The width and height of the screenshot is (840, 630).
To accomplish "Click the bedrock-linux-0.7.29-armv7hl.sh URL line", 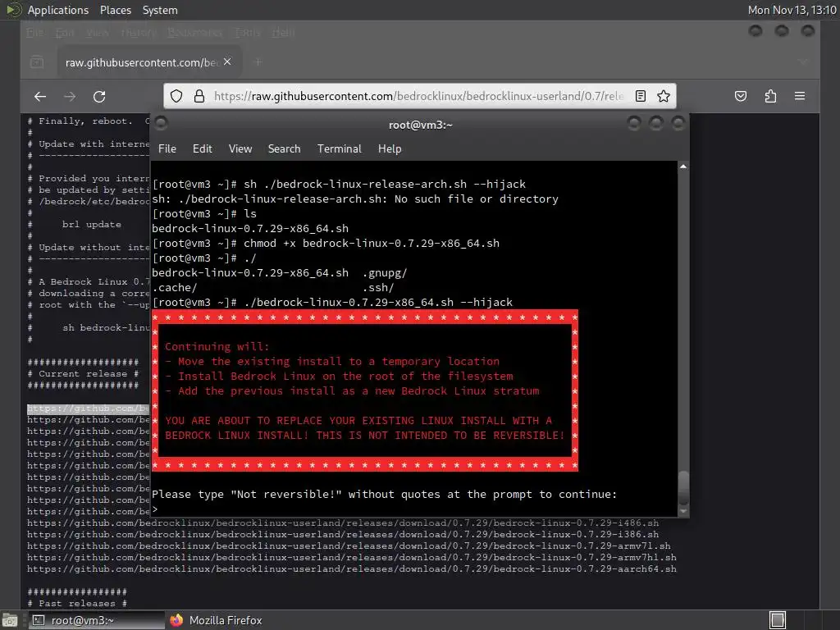I will [x=351, y=558].
